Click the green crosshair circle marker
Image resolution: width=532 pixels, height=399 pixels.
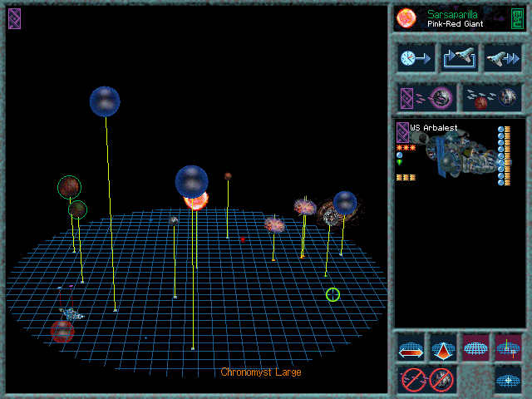[x=332, y=294]
